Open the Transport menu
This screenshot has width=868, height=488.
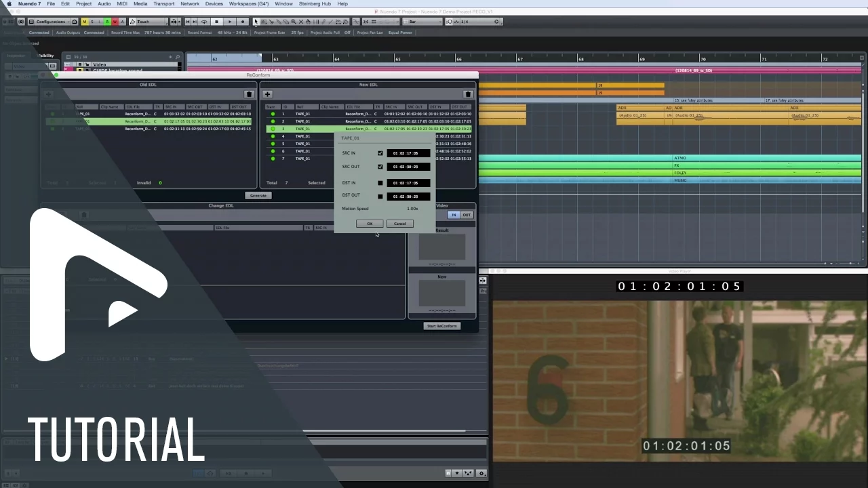[164, 3]
